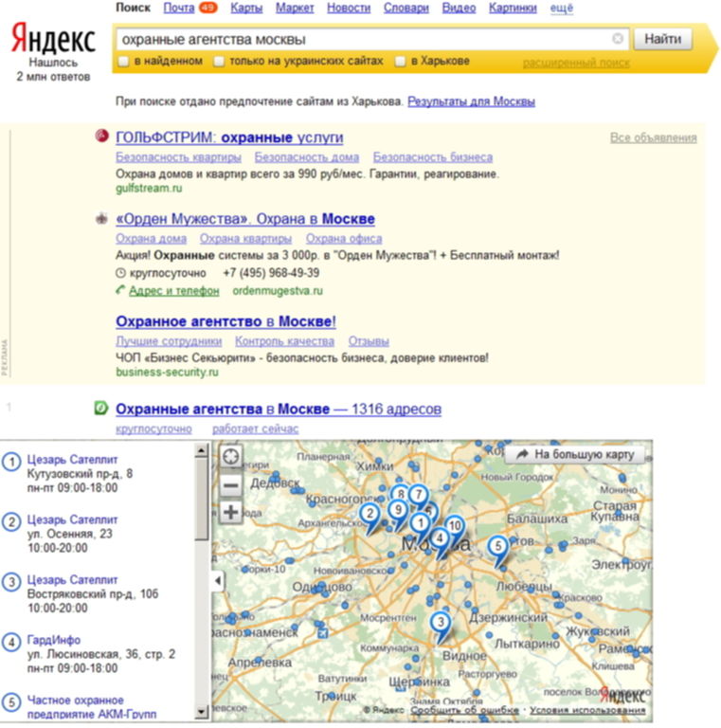This screenshot has height=728, width=721.
Task: Filter by 'круглосуточно' link
Action: [153, 428]
